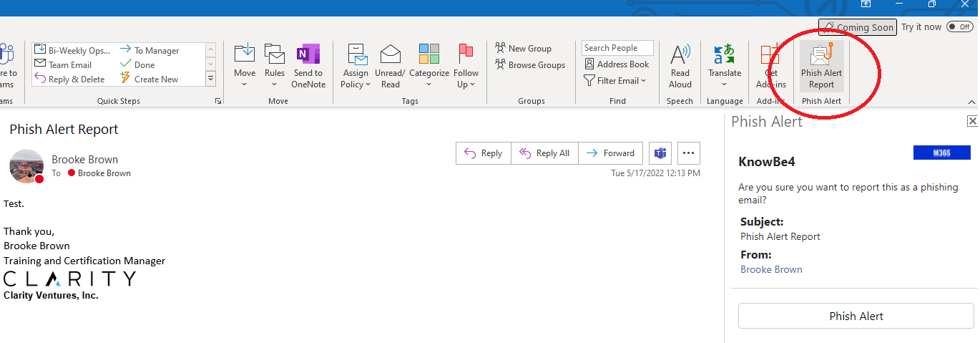The image size is (980, 343).
Task: Close the Phish Alert pane
Action: pyautogui.click(x=972, y=121)
